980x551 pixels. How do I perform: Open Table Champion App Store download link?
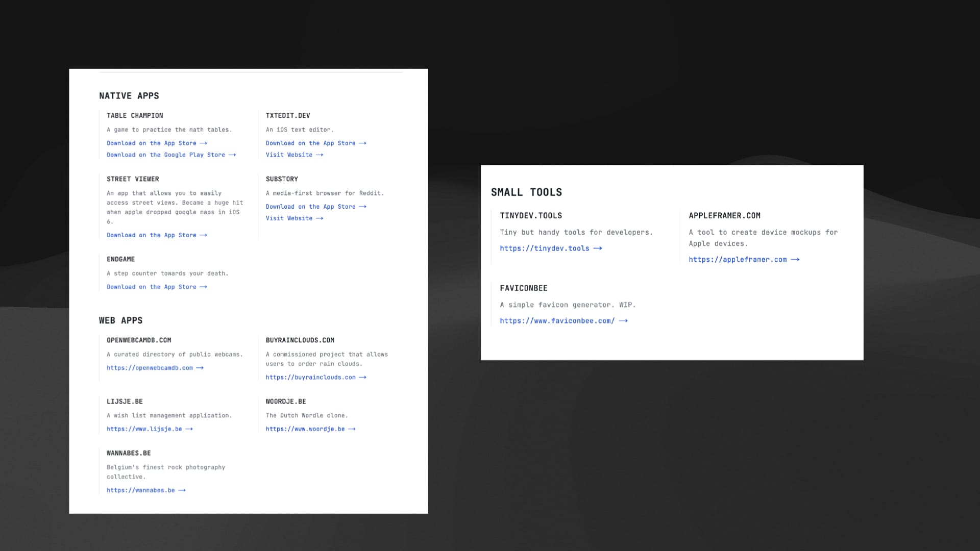tap(152, 143)
